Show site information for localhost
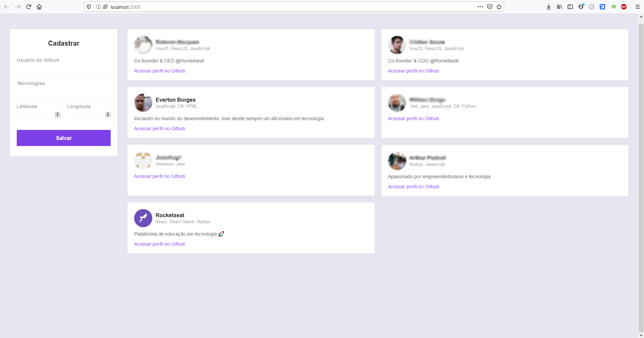644x338 pixels. pyautogui.click(x=99, y=7)
